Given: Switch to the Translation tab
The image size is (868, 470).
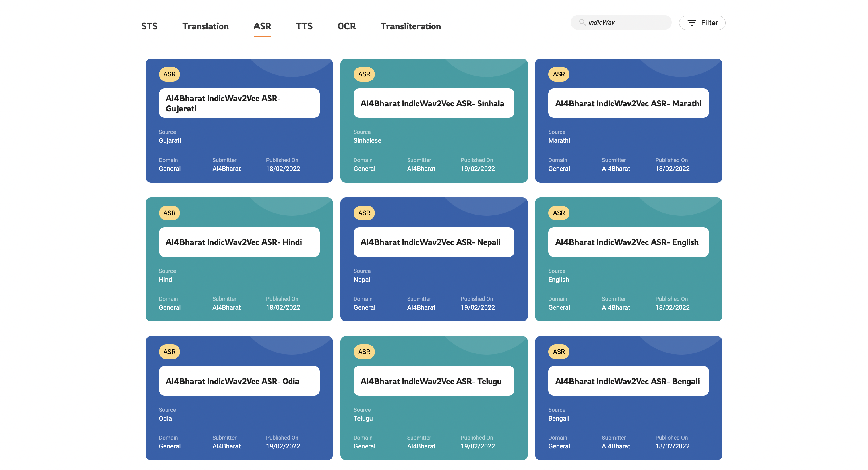Looking at the screenshot, I should (206, 26).
